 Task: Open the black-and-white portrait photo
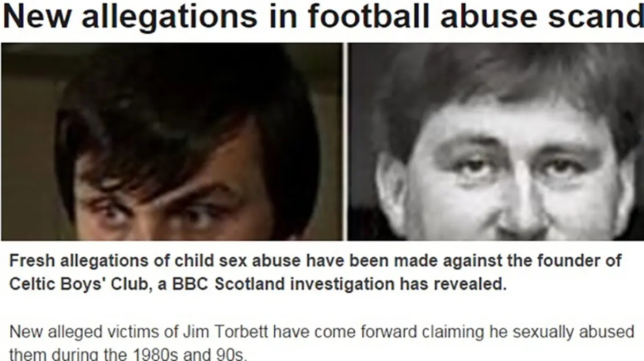496,141
